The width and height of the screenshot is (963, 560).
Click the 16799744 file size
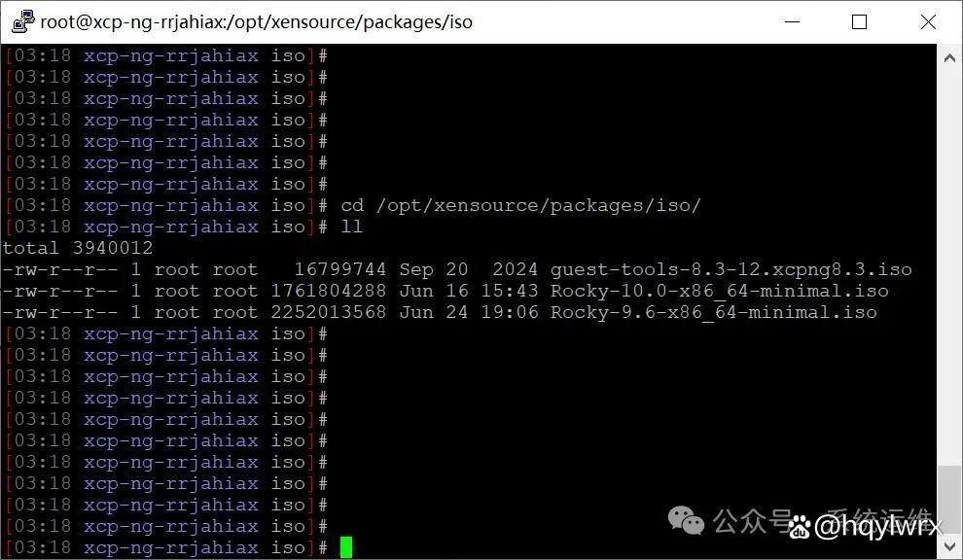coord(339,269)
